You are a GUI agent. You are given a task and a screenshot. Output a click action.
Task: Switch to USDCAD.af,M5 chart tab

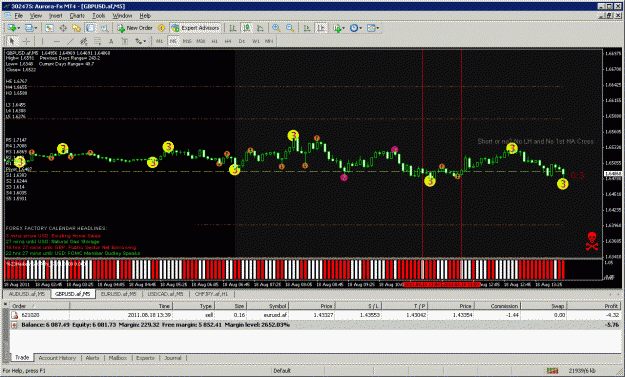165,294
